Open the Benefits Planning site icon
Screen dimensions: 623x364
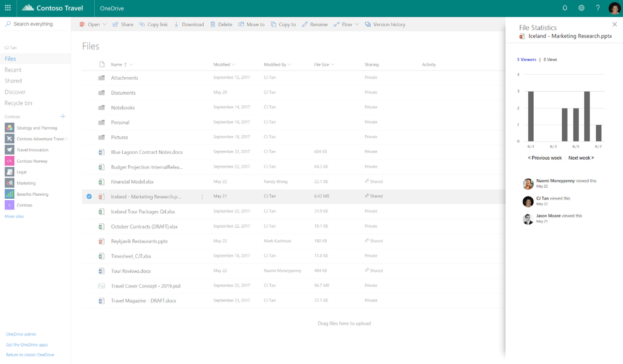[9, 194]
